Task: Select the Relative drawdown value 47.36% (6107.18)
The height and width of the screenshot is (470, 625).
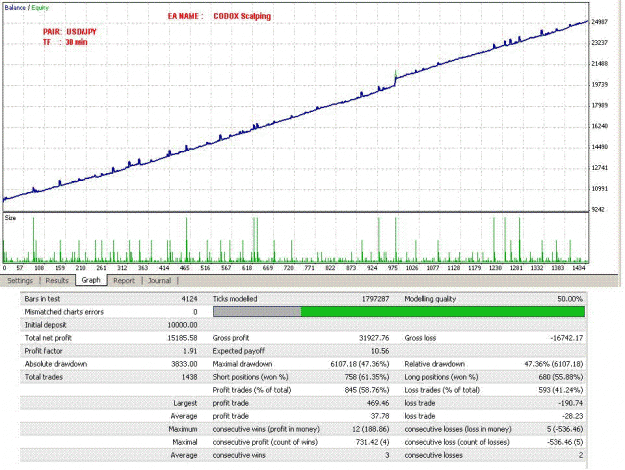Action: pyautogui.click(x=554, y=364)
